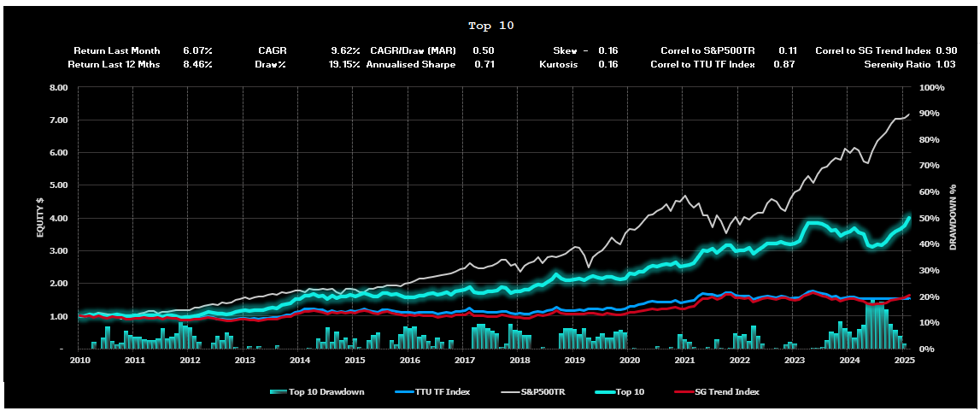This screenshot has height=411, width=980.
Task: Click the 2020 label on the year axis
Action: [x=628, y=361]
